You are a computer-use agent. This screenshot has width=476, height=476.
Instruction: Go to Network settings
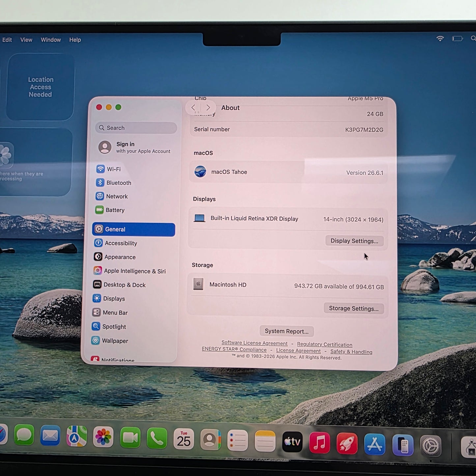tap(133, 196)
